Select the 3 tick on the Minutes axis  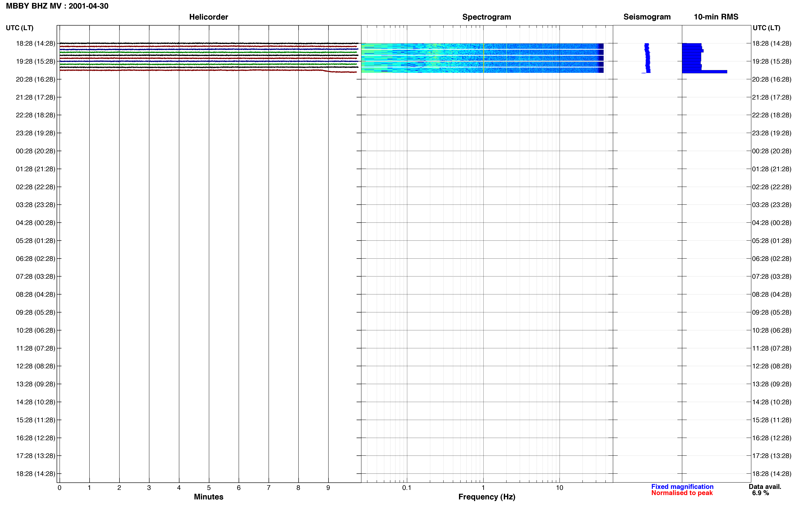coord(149,487)
